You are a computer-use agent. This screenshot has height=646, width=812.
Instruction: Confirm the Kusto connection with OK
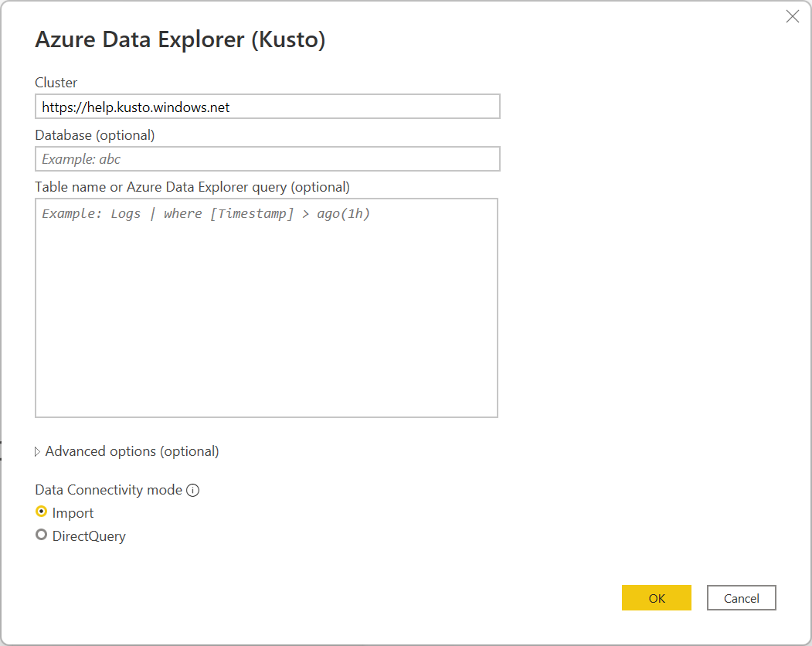656,597
